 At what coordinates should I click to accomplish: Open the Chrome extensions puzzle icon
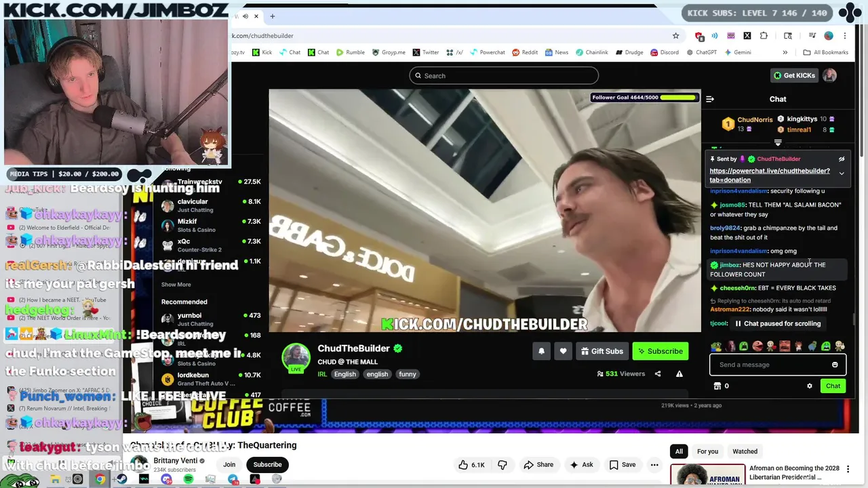pyautogui.click(x=764, y=36)
